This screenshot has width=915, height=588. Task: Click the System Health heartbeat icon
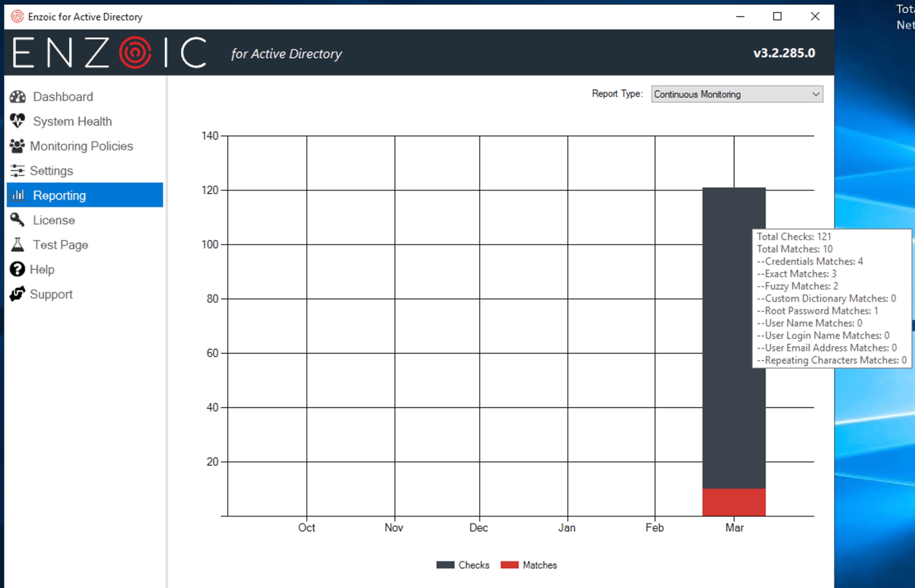17,121
